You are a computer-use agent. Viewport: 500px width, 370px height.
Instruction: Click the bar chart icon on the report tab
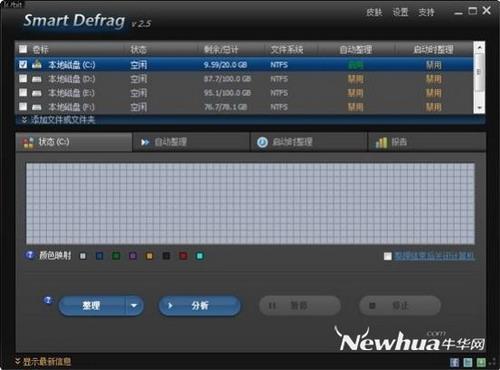point(381,142)
